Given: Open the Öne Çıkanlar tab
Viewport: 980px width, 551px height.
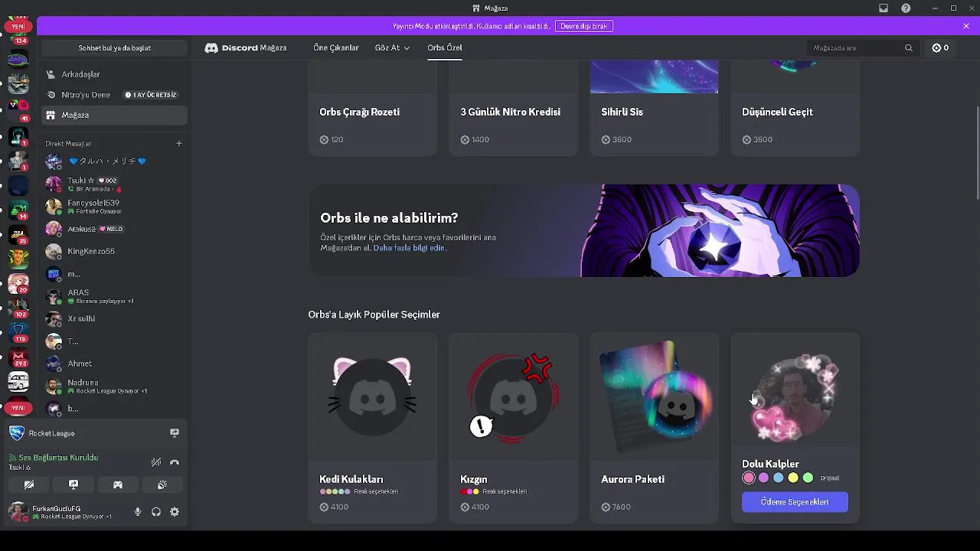Looking at the screenshot, I should tap(336, 47).
